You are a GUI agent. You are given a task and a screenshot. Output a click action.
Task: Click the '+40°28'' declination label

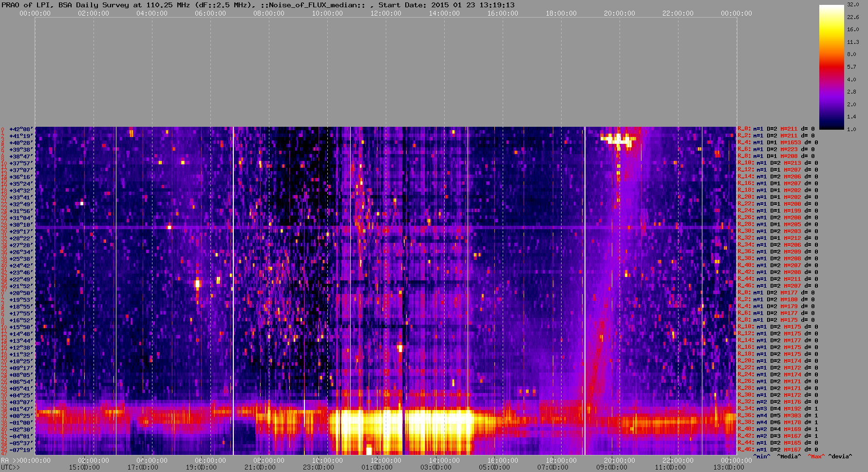click(x=21, y=143)
